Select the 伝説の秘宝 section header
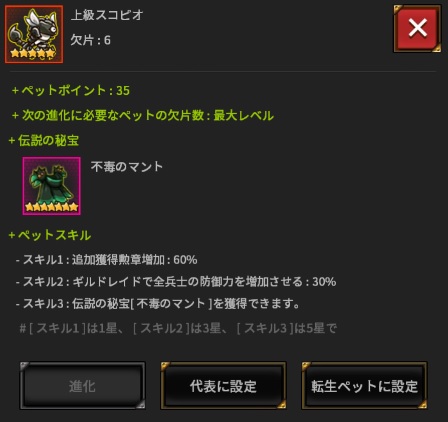The image size is (448, 422). click(44, 140)
